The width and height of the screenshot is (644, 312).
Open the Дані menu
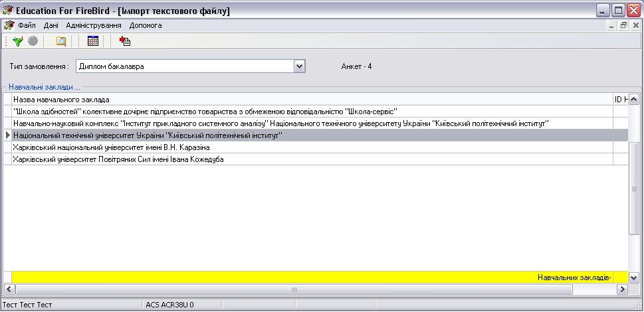(51, 25)
